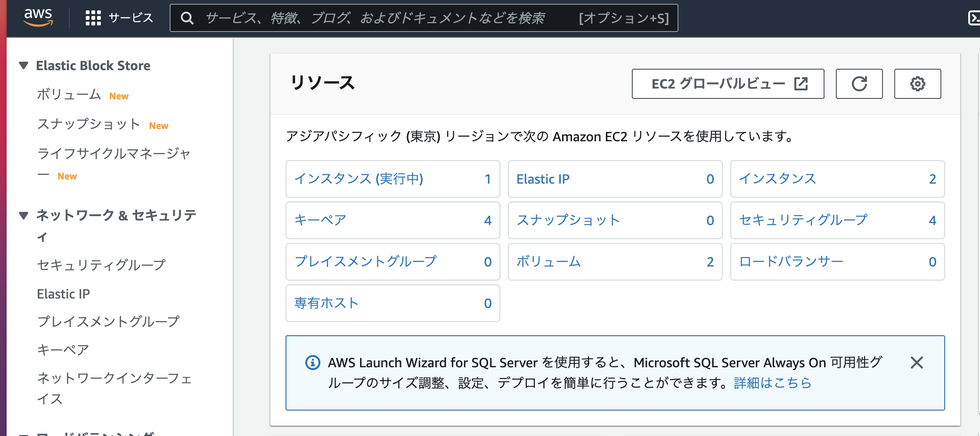Select セキュリティグループ in the sidebar
The width and height of the screenshot is (980, 436).
coord(101,265)
